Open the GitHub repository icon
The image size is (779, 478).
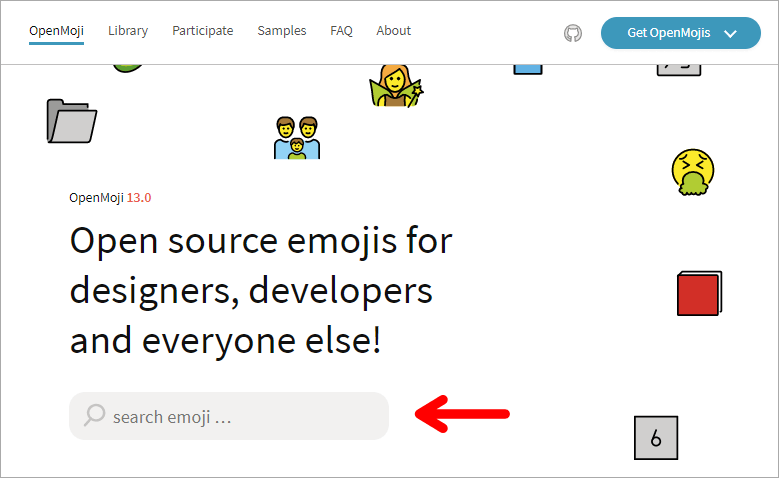pos(573,33)
